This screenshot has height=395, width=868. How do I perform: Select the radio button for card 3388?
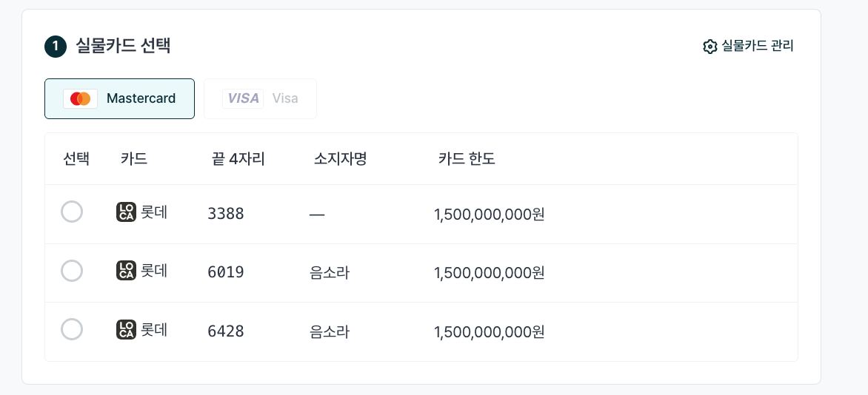72,212
